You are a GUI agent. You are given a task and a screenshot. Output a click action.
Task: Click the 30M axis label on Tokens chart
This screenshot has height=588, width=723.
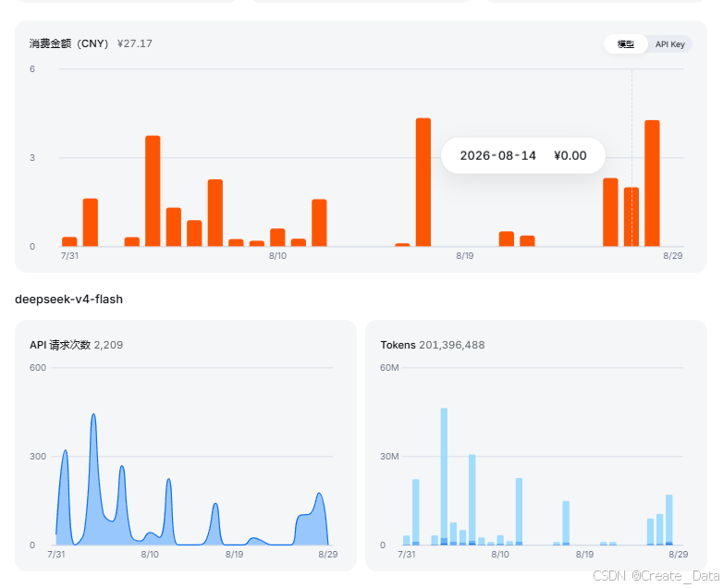pyautogui.click(x=389, y=456)
